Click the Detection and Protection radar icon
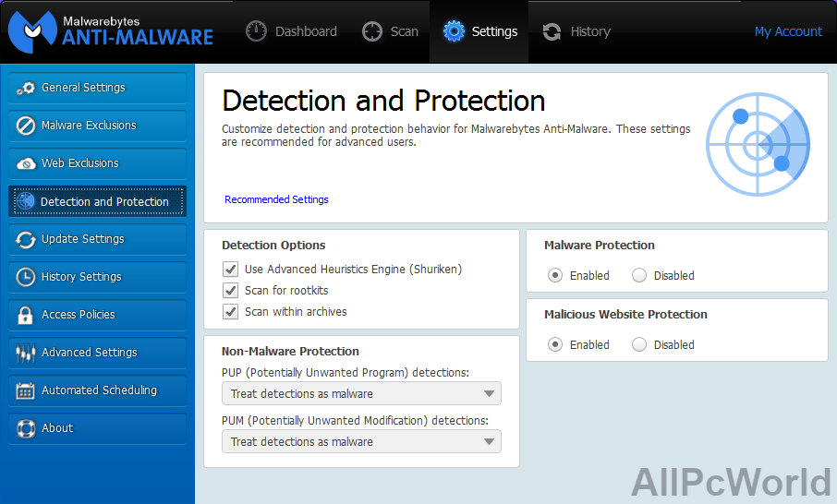Viewport: 837px width, 504px height. 25,201
